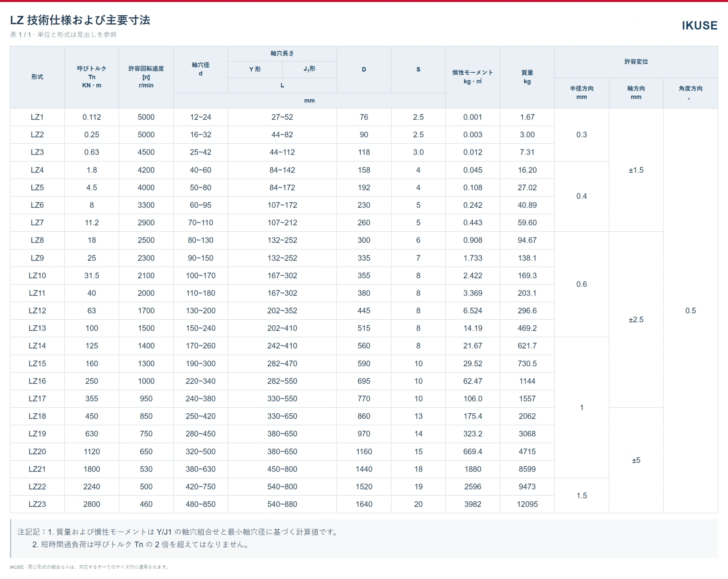This screenshot has width=728, height=579.
Task: Select mass 296.6 in LZ12 row
Action: (x=527, y=311)
